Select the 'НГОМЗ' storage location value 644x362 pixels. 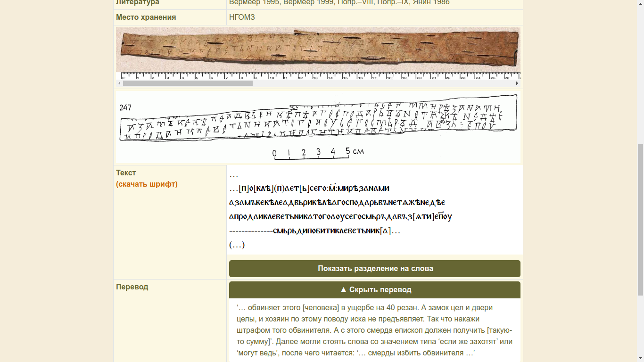coord(242,17)
